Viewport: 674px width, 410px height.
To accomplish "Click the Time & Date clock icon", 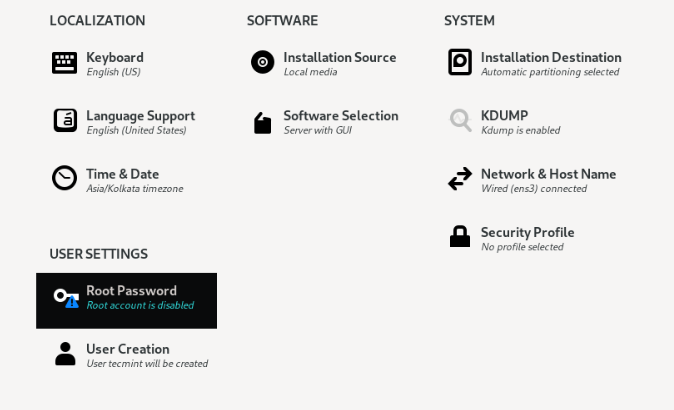I will point(64,177).
